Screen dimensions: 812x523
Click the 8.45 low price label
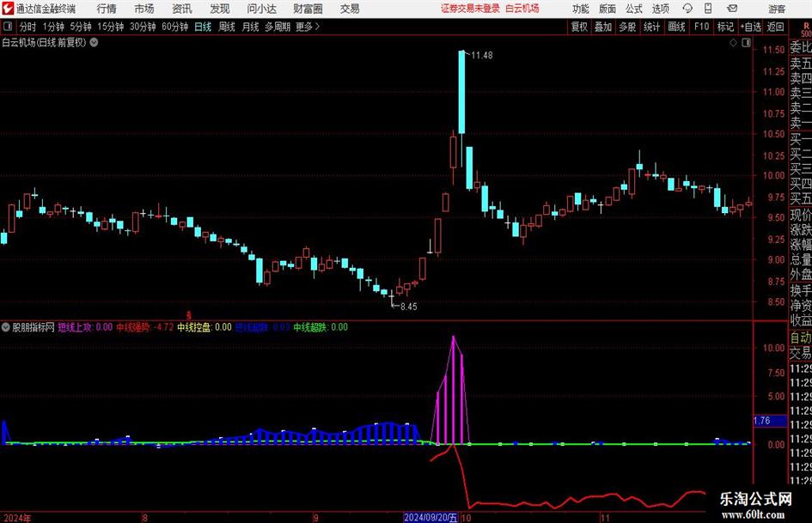pos(409,307)
